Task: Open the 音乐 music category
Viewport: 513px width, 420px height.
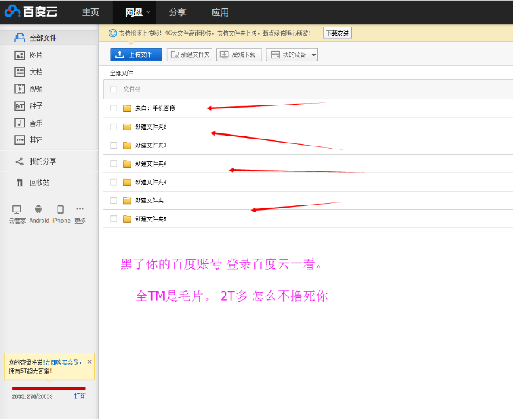Action: [36, 124]
